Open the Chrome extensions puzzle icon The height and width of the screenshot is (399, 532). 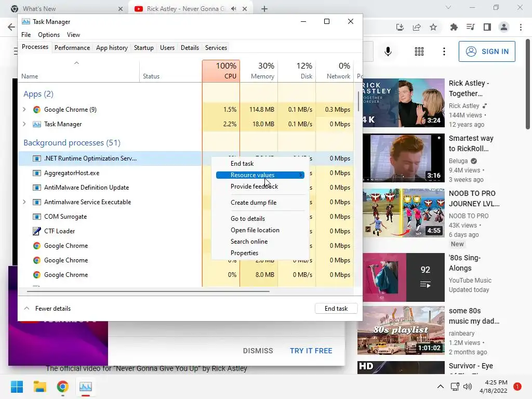[454, 27]
